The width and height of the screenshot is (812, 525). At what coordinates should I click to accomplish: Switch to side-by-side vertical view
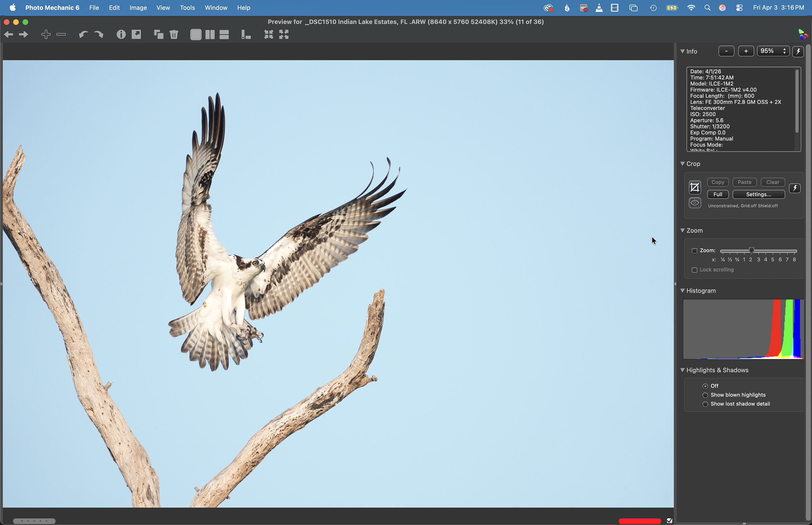point(210,35)
